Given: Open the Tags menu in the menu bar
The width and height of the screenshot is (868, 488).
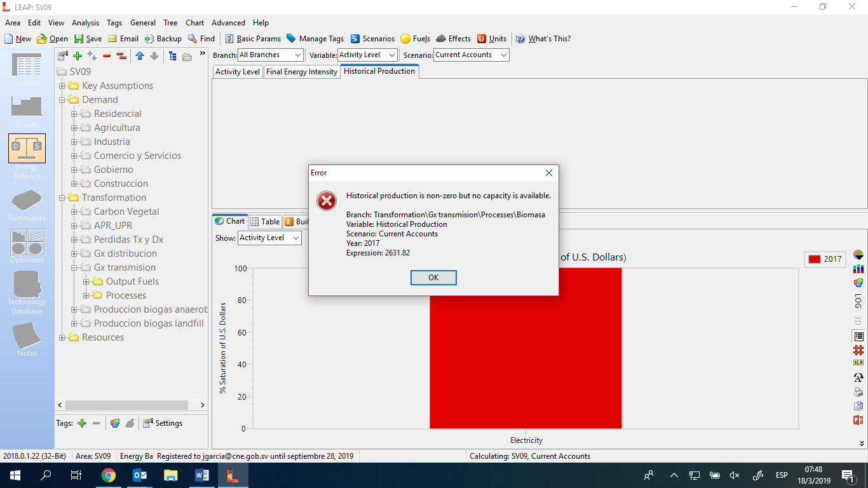Looking at the screenshot, I should click(114, 23).
